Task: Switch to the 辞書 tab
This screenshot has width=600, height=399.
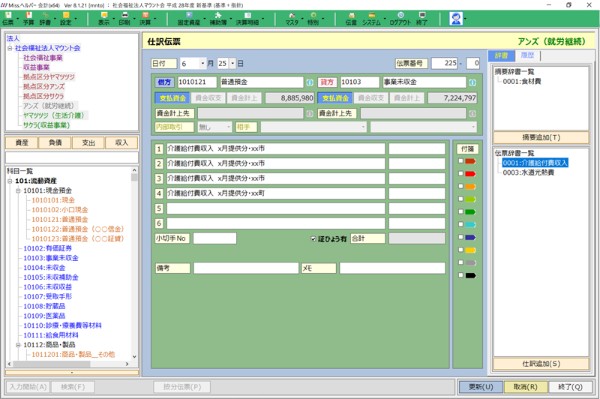Action: pyautogui.click(x=501, y=55)
